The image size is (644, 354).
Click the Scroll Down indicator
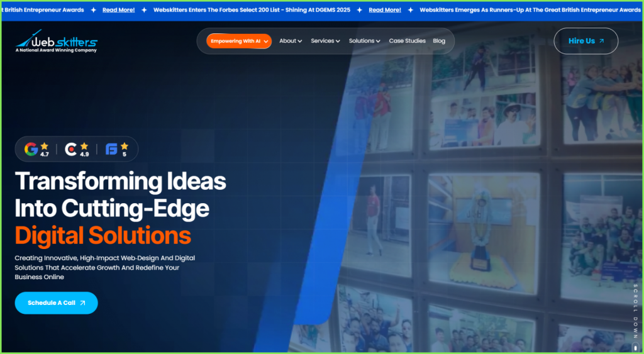click(x=635, y=317)
